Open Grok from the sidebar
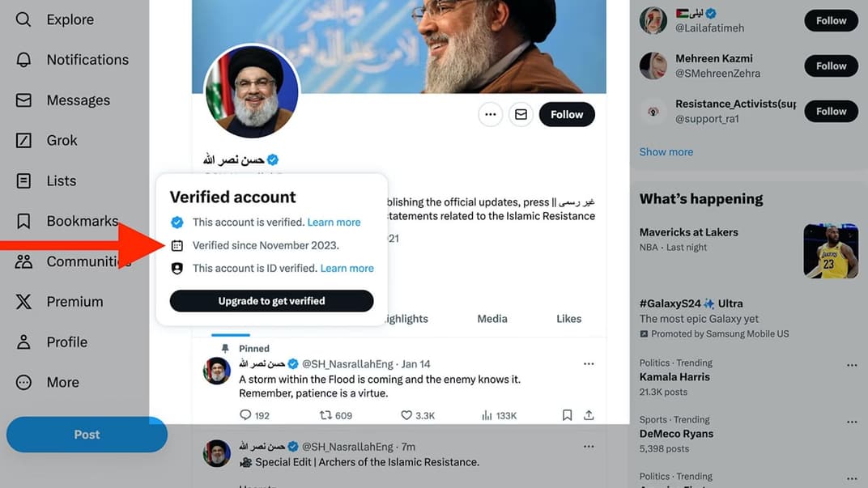Viewport: 868px width, 488px height. click(x=23, y=140)
